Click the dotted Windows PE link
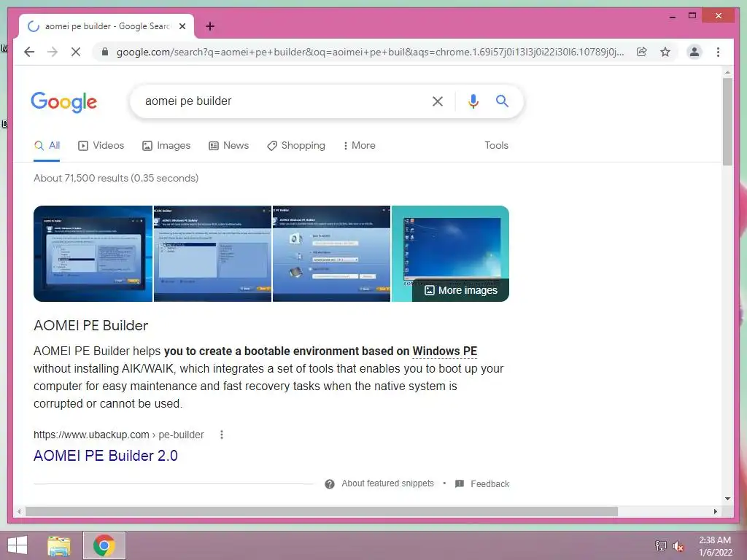The height and width of the screenshot is (560, 747). (444, 351)
